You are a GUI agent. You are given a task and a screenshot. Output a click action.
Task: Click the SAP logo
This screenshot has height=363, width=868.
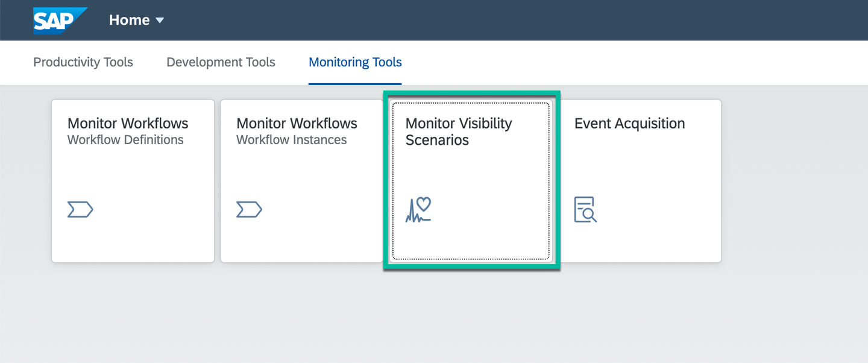(x=60, y=20)
